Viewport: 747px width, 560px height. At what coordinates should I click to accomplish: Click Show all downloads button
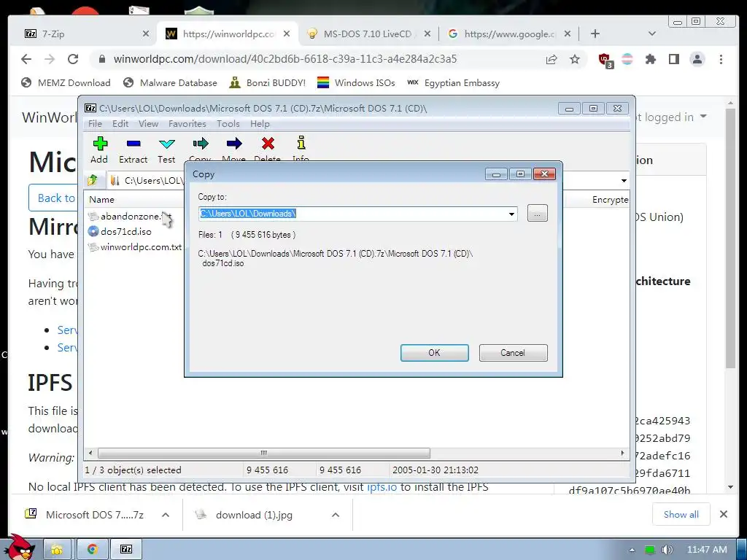[x=681, y=514]
